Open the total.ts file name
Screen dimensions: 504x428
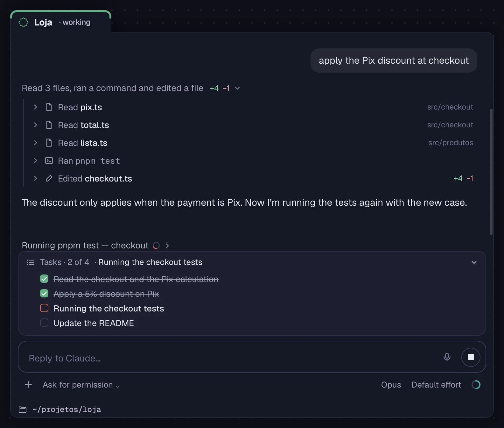pos(94,125)
